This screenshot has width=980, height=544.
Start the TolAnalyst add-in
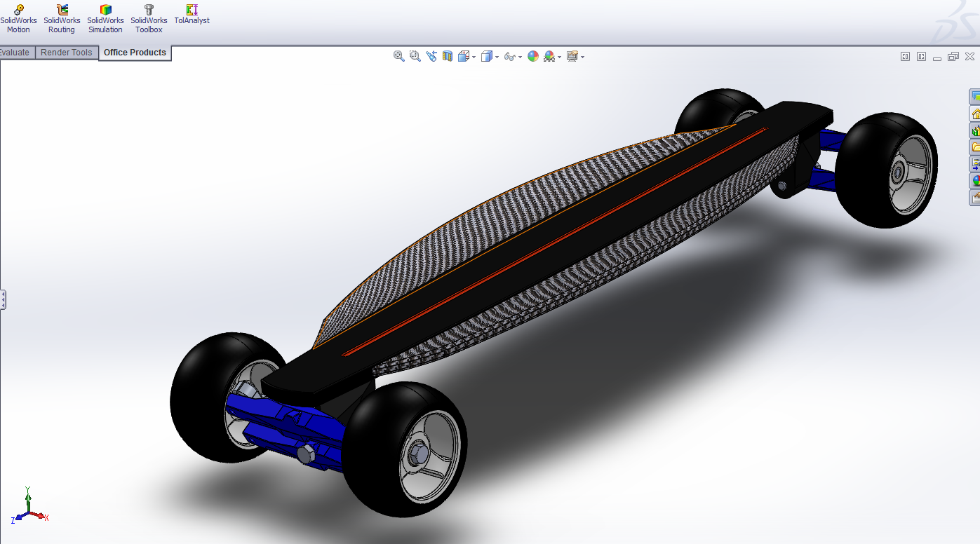[x=192, y=15]
